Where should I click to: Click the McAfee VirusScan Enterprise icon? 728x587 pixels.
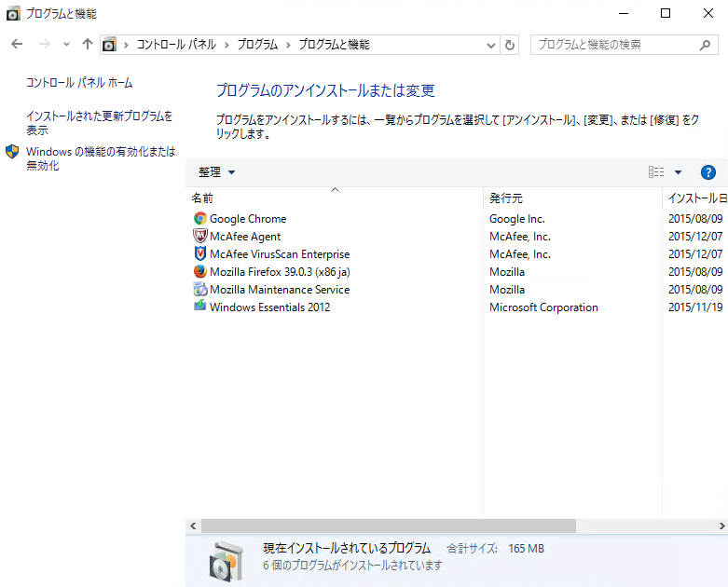200,253
